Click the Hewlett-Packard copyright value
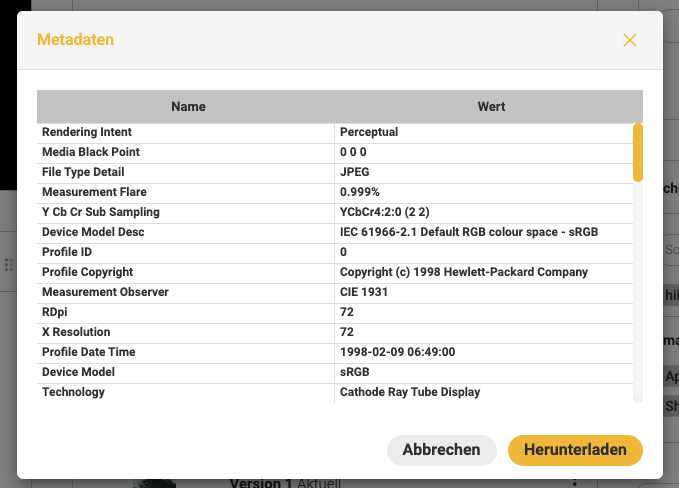The height and width of the screenshot is (488, 679). [463, 272]
